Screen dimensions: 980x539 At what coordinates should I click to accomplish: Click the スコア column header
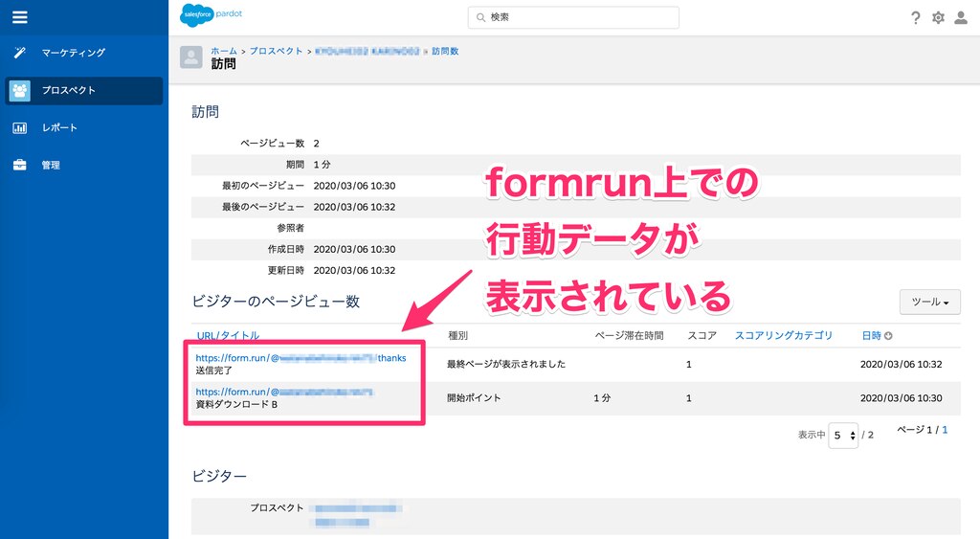pyautogui.click(x=702, y=336)
